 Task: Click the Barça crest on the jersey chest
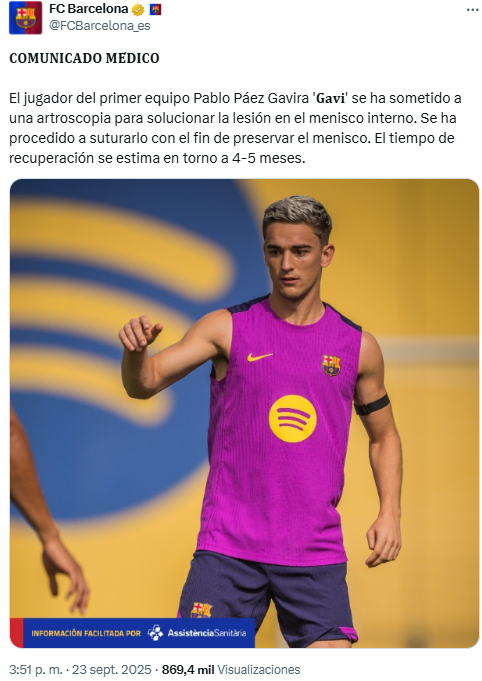tap(331, 365)
